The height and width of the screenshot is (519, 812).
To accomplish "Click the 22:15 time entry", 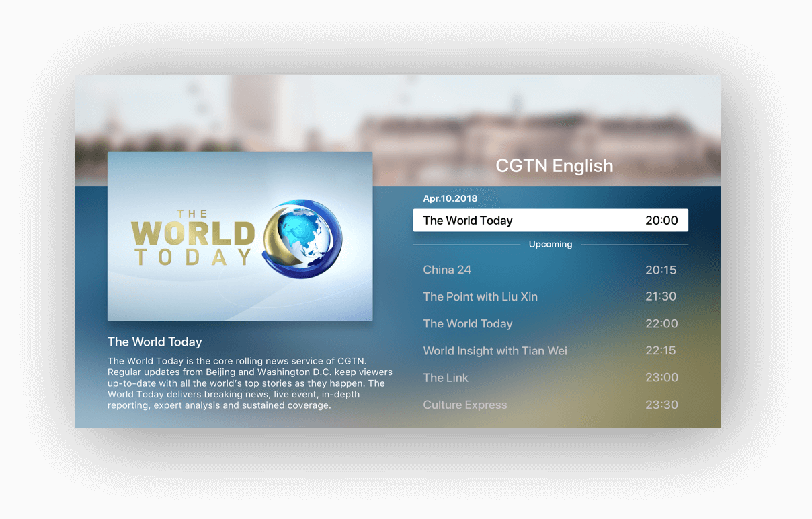I will tap(661, 350).
